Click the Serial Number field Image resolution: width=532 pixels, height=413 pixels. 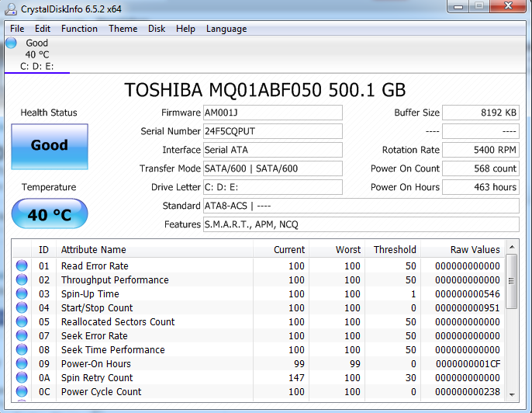click(271, 131)
